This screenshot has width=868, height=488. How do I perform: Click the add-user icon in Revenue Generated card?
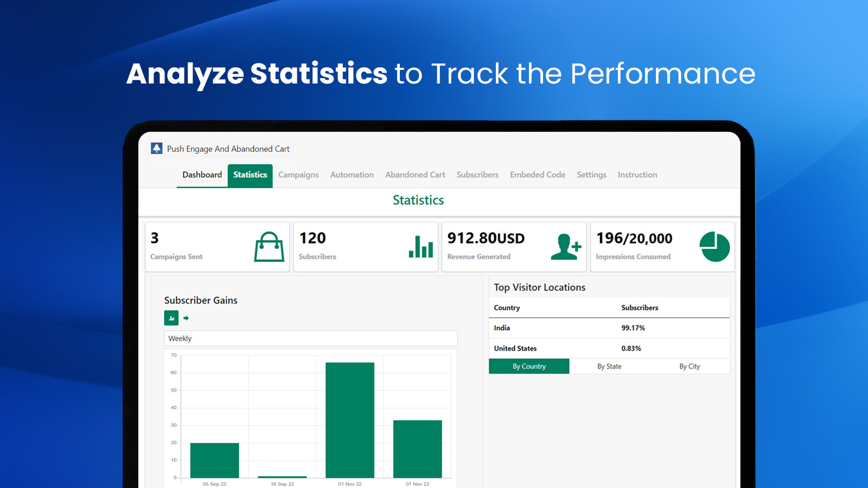coord(566,247)
